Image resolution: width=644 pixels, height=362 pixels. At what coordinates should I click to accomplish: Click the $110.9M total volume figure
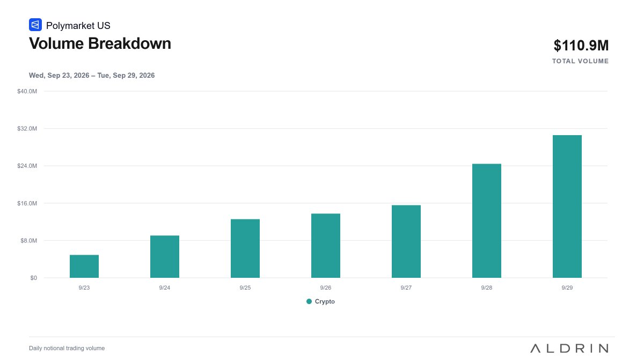pyautogui.click(x=582, y=46)
